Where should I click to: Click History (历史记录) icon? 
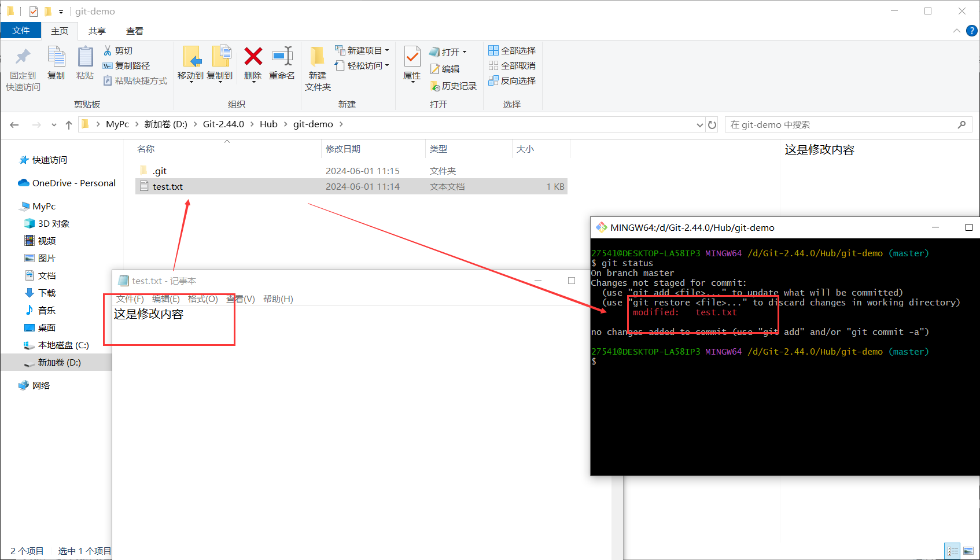pyautogui.click(x=435, y=86)
